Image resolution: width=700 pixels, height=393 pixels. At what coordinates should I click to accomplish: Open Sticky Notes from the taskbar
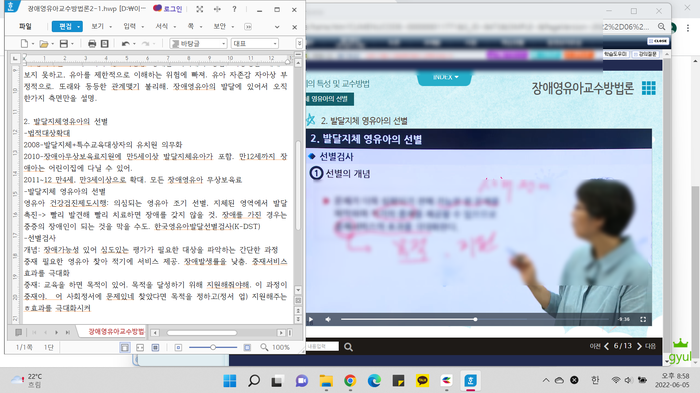(x=398, y=380)
